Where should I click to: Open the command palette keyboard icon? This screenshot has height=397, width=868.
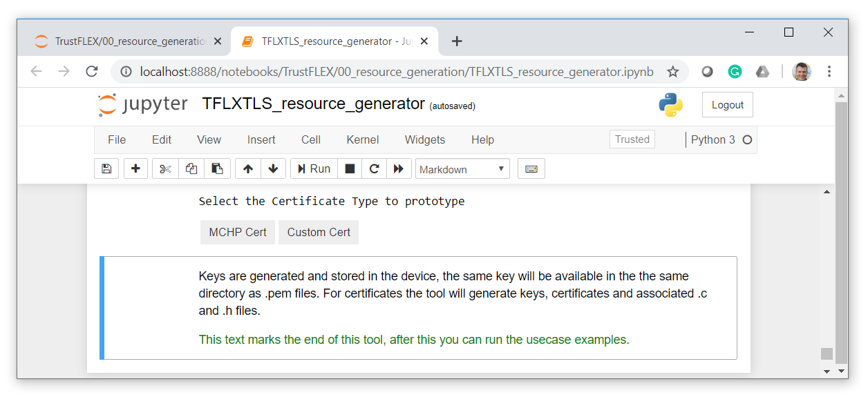point(531,169)
